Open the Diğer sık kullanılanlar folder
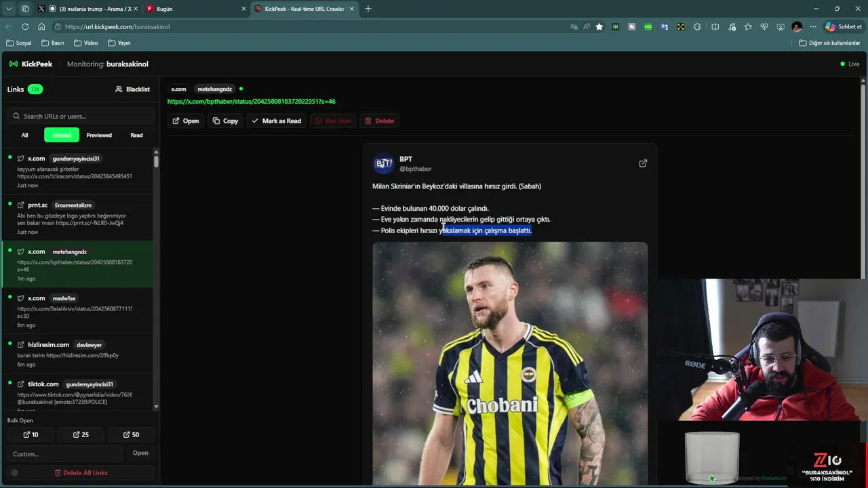868x488 pixels. click(x=829, y=43)
